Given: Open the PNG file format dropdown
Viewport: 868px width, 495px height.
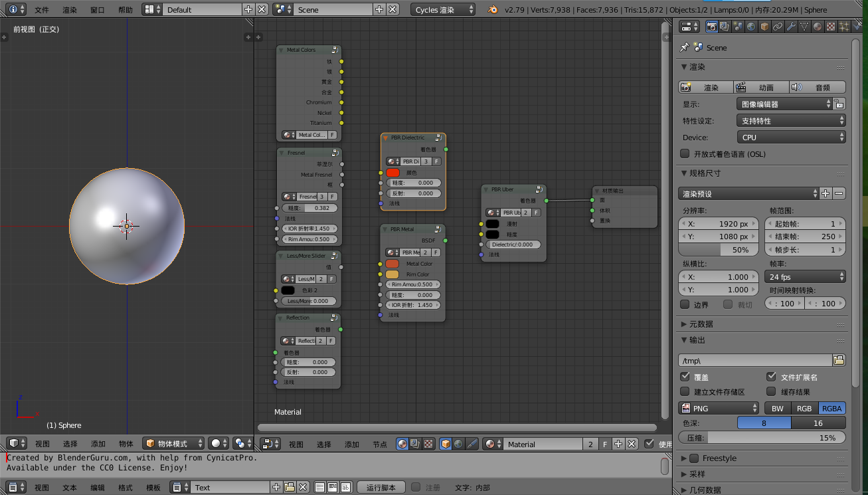Looking at the screenshot, I should (x=718, y=408).
